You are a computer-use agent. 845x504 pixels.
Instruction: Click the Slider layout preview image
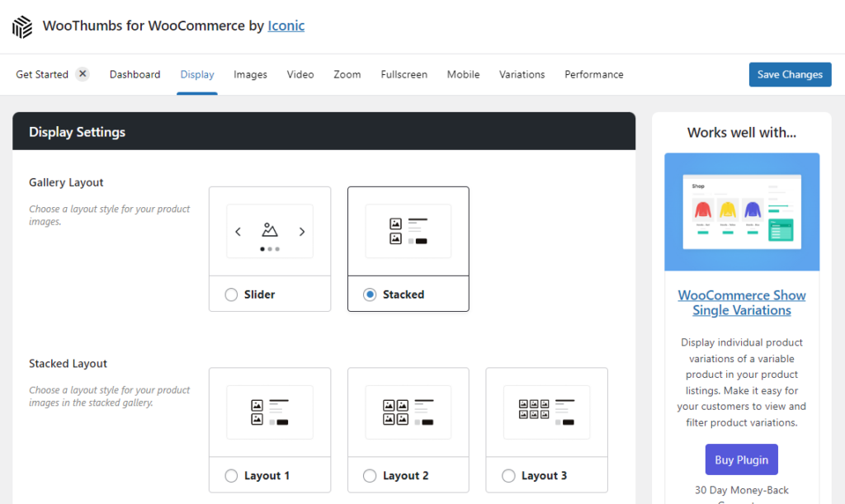tap(270, 232)
